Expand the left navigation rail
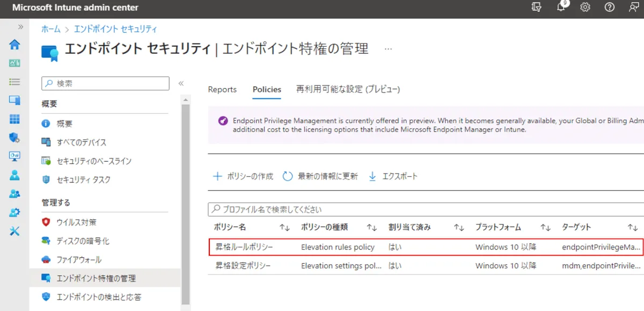 20,26
